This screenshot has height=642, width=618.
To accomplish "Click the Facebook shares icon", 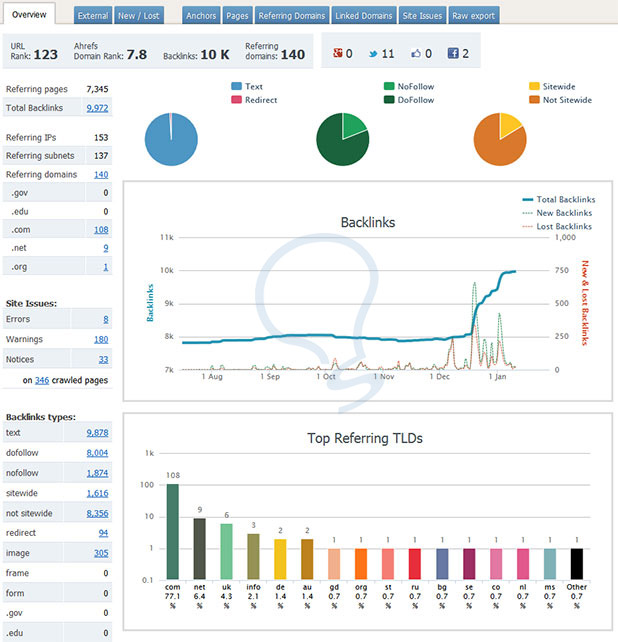I will [x=453, y=53].
